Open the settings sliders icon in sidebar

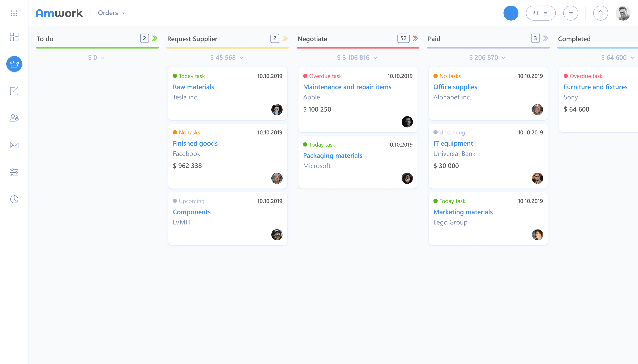[14, 172]
